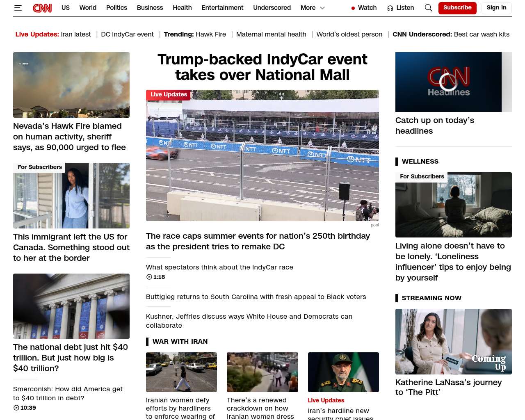Open the renewed crackdown story thumbnail
Screen dimensions: 525x420
click(x=262, y=372)
